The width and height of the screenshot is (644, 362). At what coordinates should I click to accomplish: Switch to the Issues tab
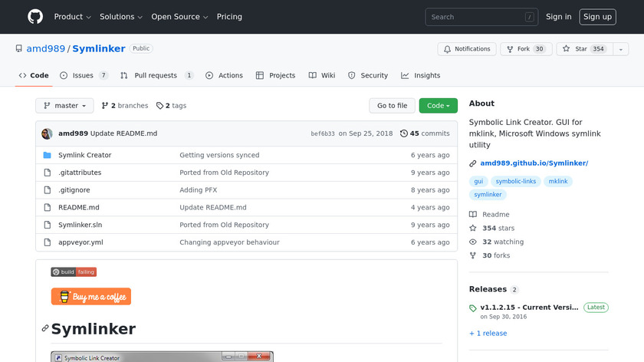click(82, 76)
